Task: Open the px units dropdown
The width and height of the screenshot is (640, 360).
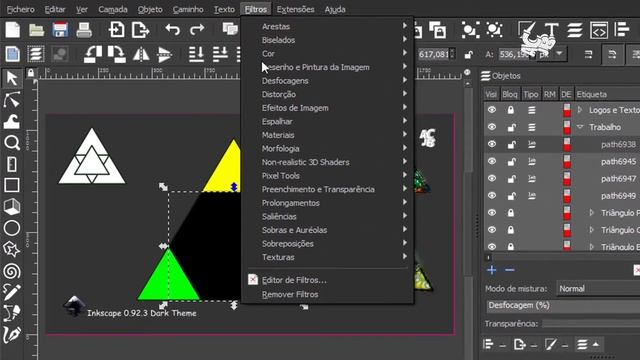Action: pos(552,54)
